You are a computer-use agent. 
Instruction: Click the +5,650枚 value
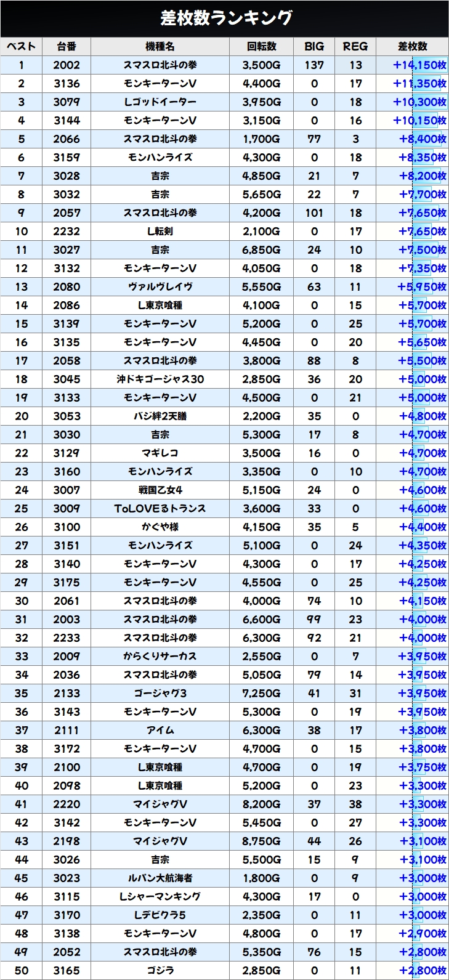pos(423,342)
